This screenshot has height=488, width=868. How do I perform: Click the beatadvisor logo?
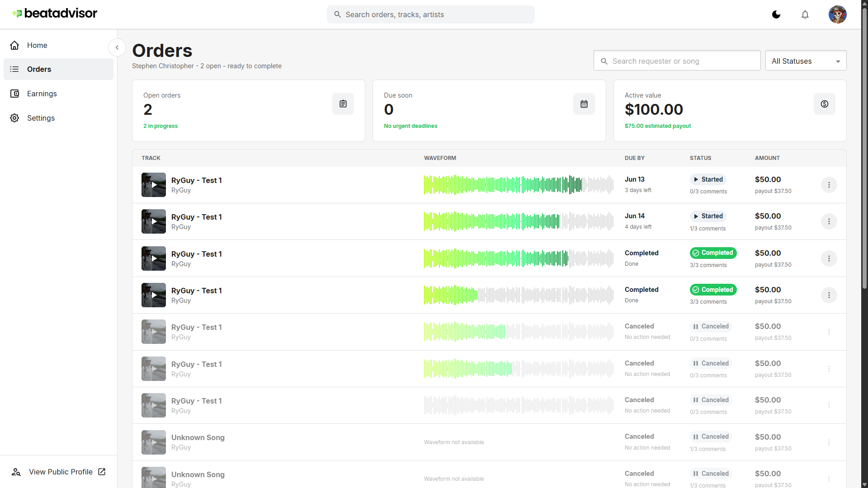click(x=55, y=14)
